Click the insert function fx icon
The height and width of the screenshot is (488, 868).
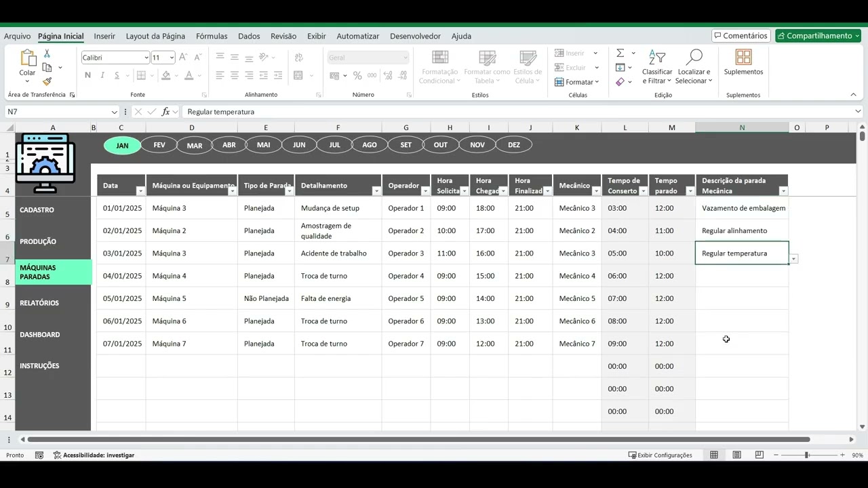point(165,112)
